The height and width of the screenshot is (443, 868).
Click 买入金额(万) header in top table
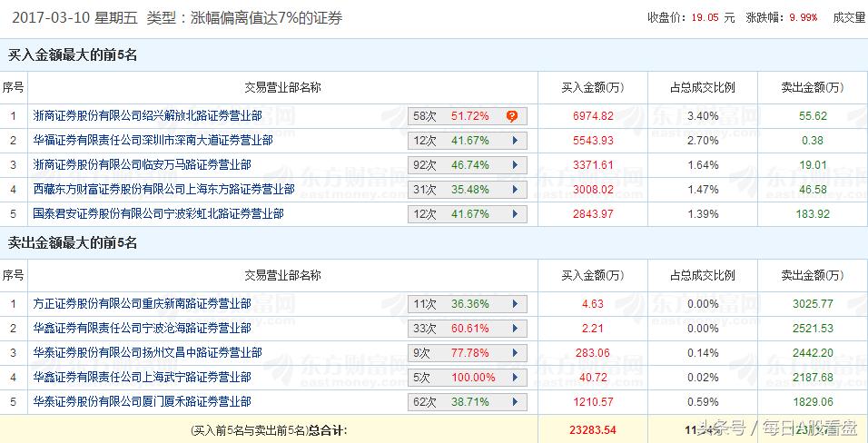pyautogui.click(x=593, y=88)
